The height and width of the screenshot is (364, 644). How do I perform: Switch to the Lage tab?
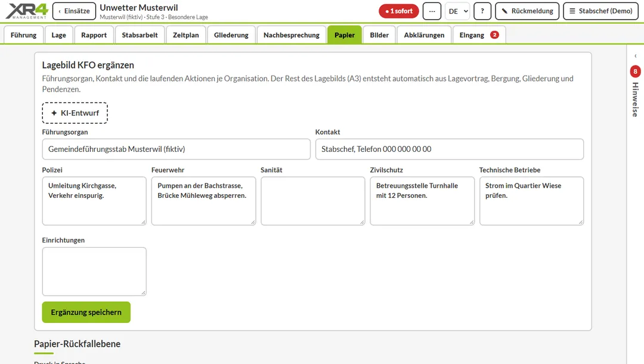pyautogui.click(x=58, y=35)
